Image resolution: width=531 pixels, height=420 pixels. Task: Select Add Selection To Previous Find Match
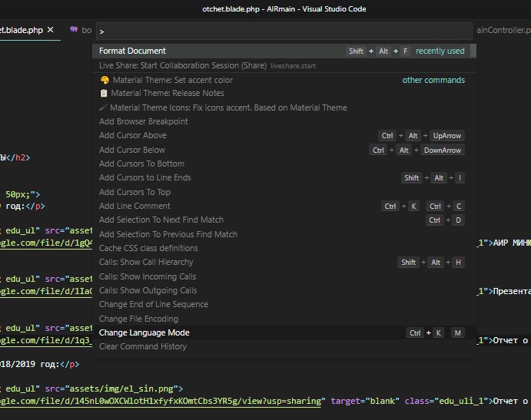[284, 234]
